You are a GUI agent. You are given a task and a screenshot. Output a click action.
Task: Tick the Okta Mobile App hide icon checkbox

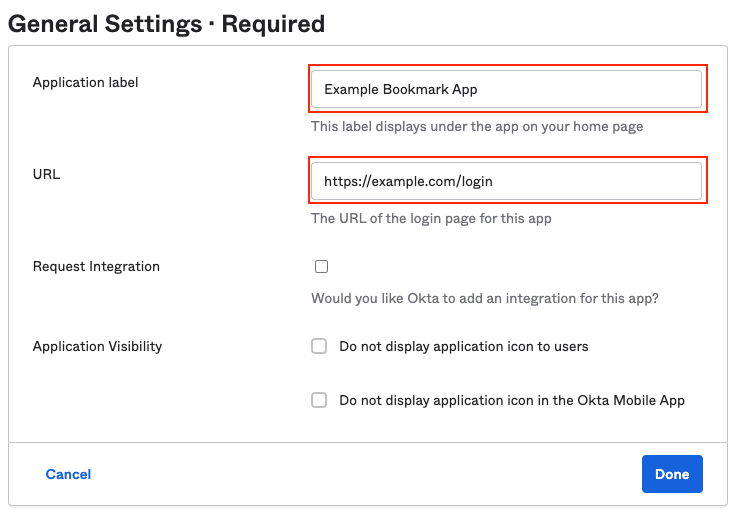coord(319,400)
